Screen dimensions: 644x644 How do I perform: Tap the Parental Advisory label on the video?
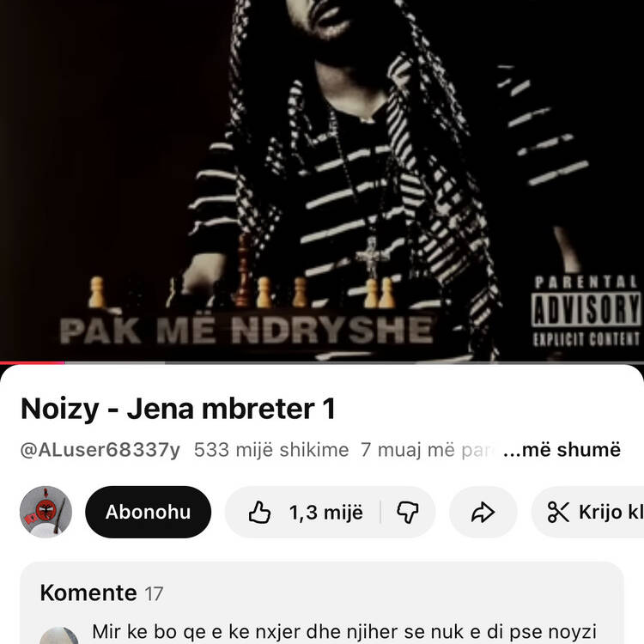pos(586,312)
